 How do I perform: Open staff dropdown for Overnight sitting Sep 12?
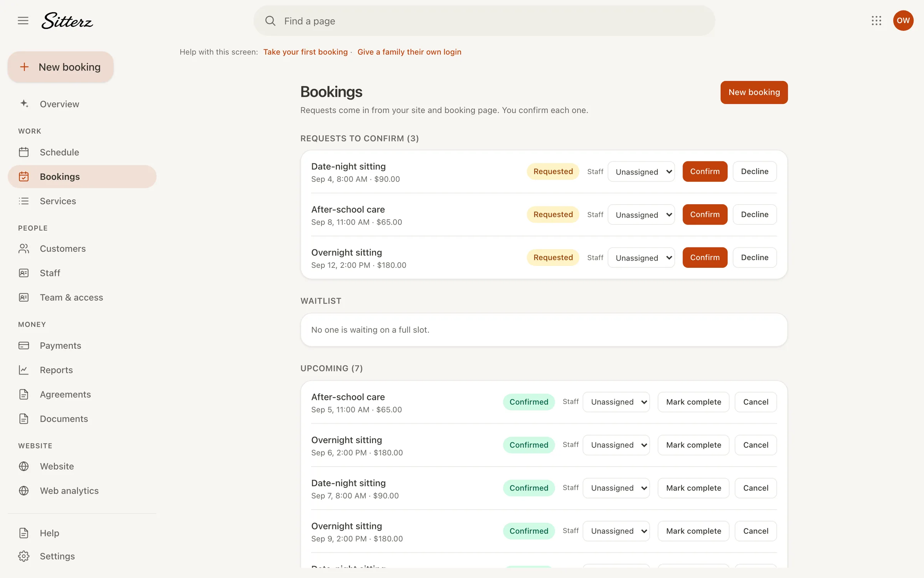coord(641,258)
